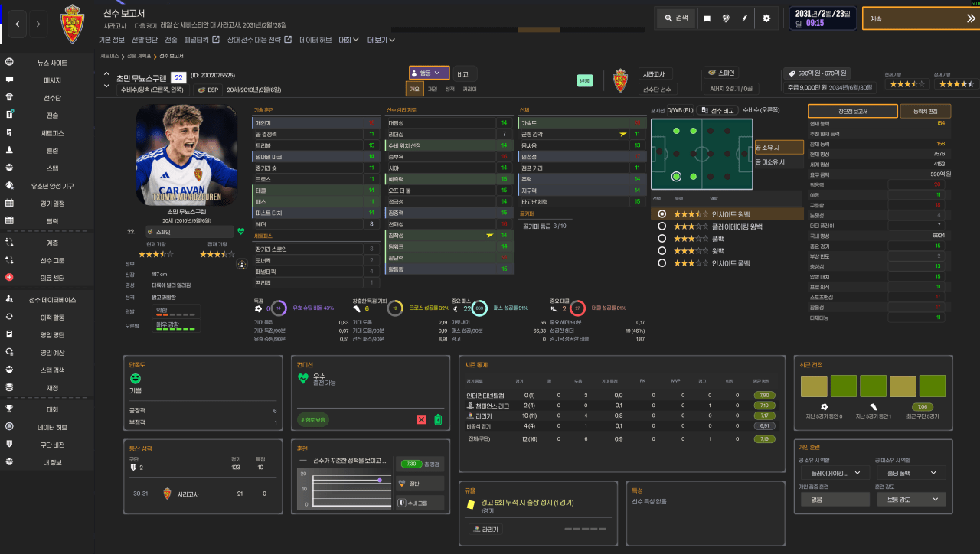Viewport: 980px width, 554px height.
Task: Switch to the 성적 tab
Action: coord(450,90)
